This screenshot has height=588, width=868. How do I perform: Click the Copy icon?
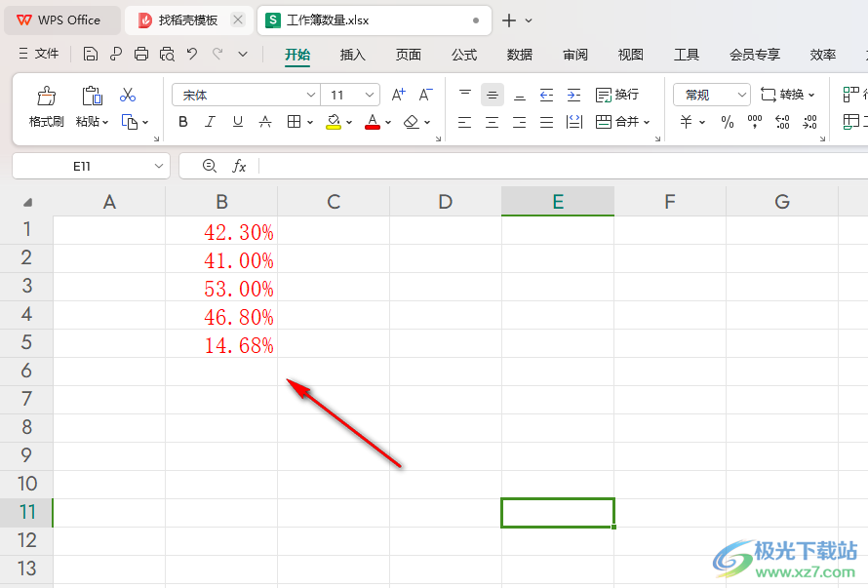[x=129, y=122]
